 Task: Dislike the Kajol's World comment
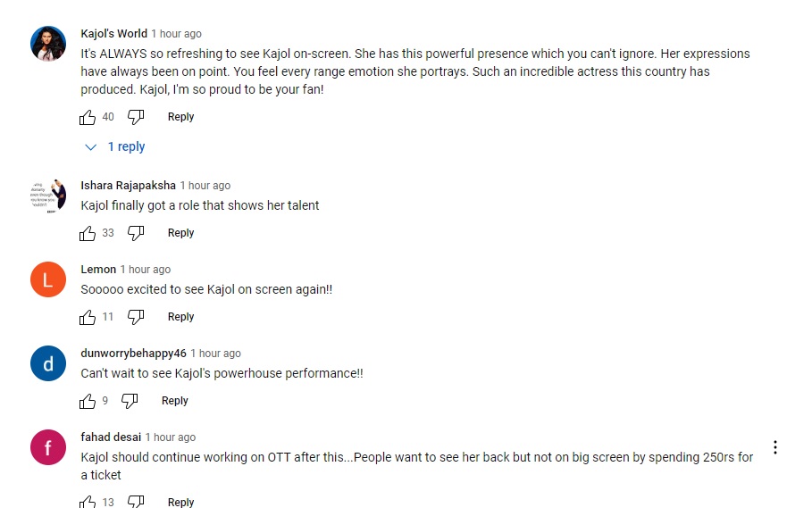point(136,118)
